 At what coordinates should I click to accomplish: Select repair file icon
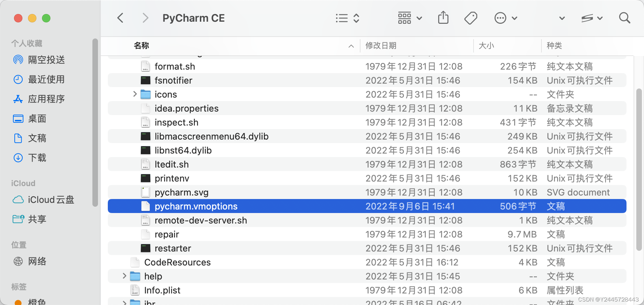point(146,234)
